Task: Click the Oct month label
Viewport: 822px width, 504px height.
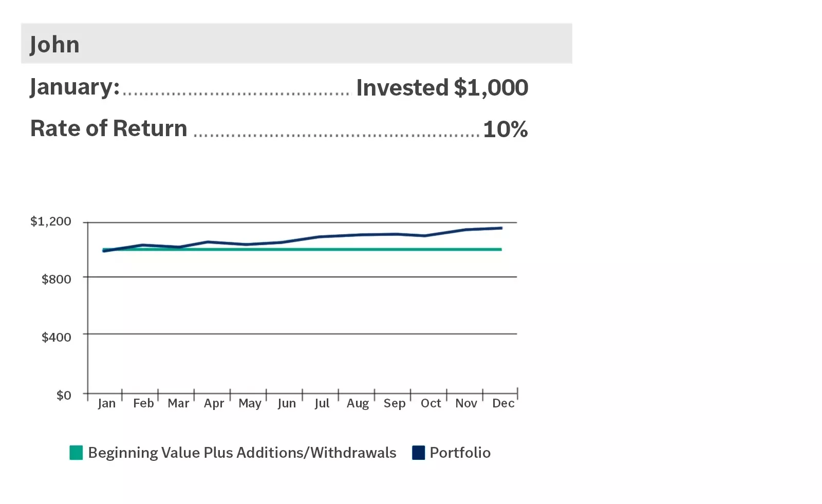Action: point(431,403)
